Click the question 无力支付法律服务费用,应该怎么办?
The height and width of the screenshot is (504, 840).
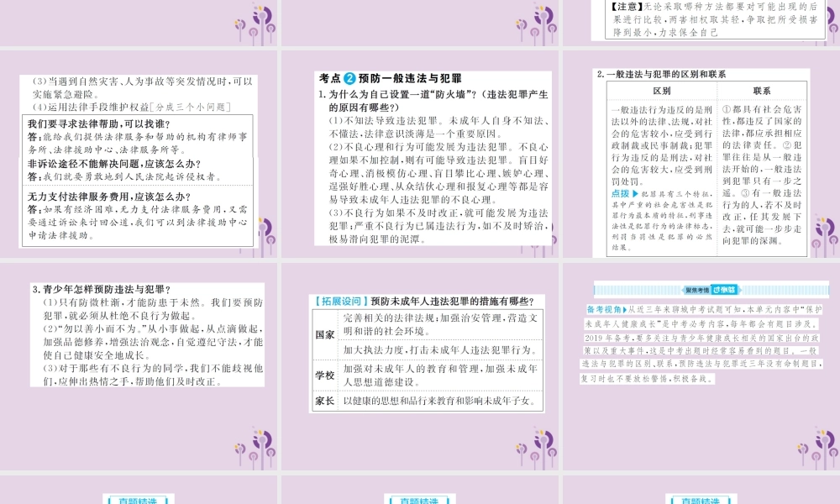(x=109, y=197)
